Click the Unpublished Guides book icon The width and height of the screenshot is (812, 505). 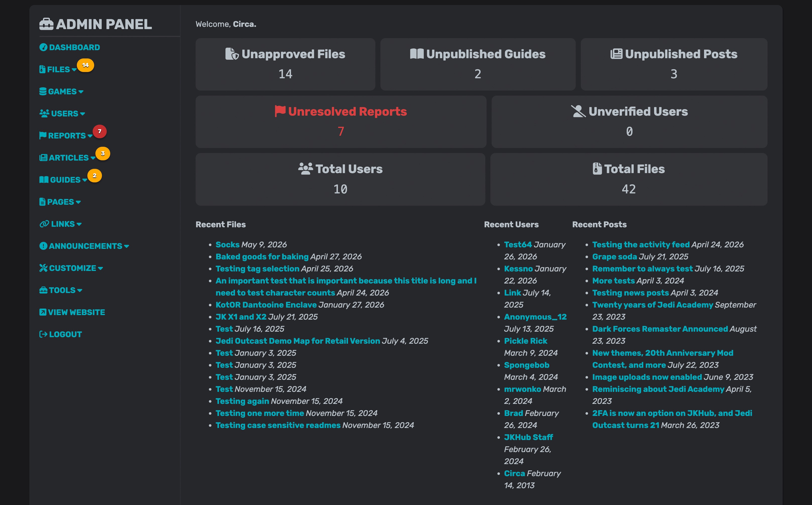pos(417,54)
